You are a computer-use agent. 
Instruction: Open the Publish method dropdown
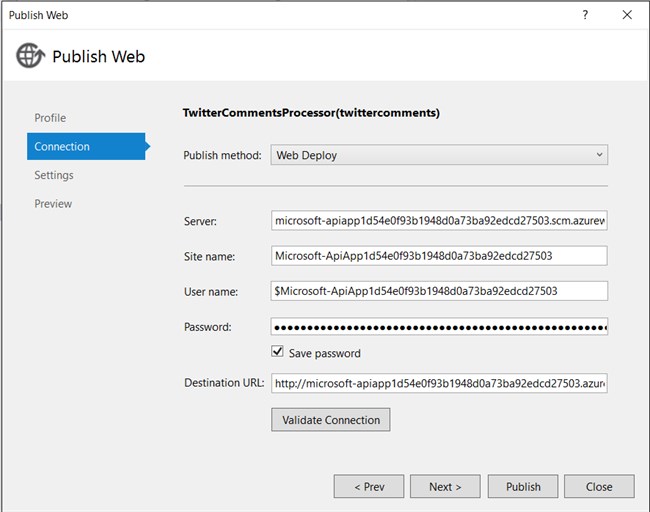[x=439, y=155]
